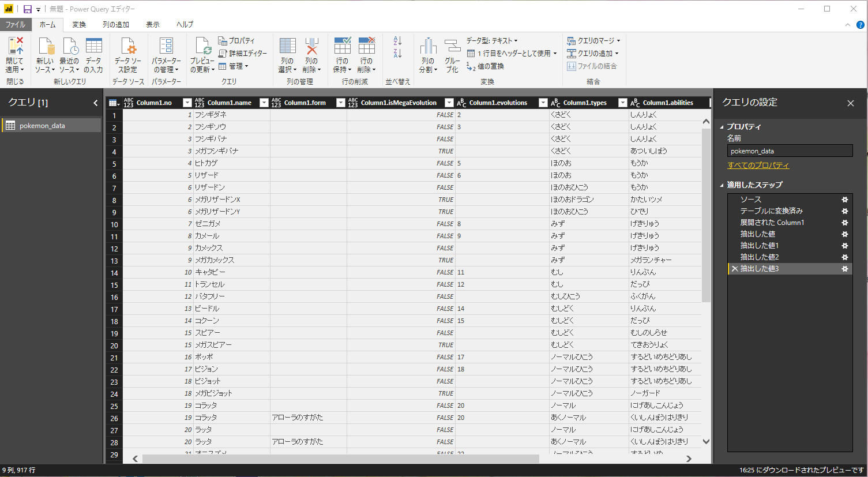
Task: Collapse the 適用したステップ section
Action: [722, 185]
